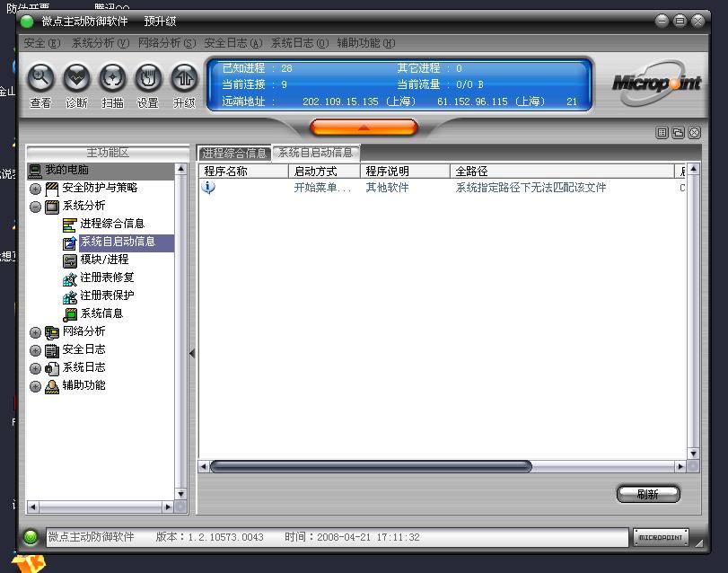Click the sidebar's scroll-down arrow

tap(181, 494)
